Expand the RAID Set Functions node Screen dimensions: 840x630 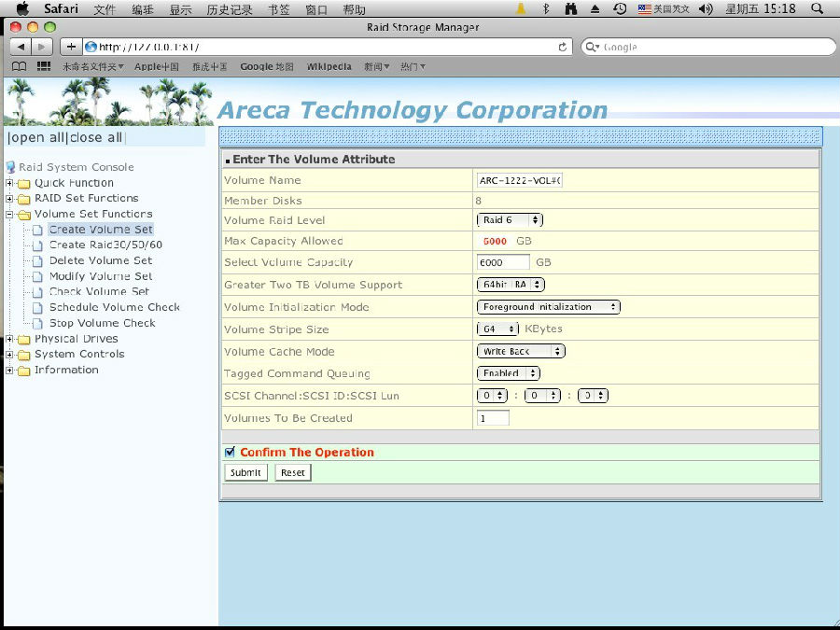click(9, 199)
